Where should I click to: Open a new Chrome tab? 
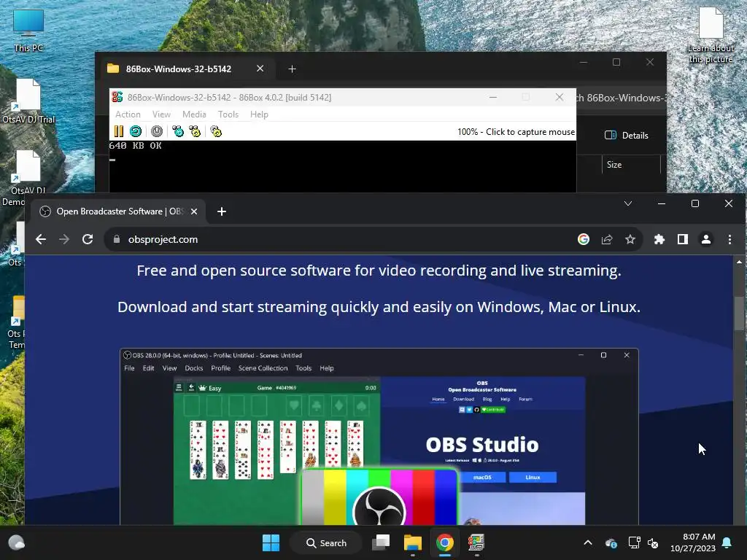tap(222, 211)
